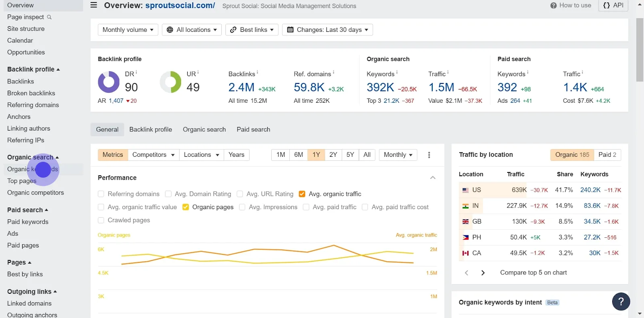
Task: Click the info icon beside Organic Keywords
Action: click(397, 73)
